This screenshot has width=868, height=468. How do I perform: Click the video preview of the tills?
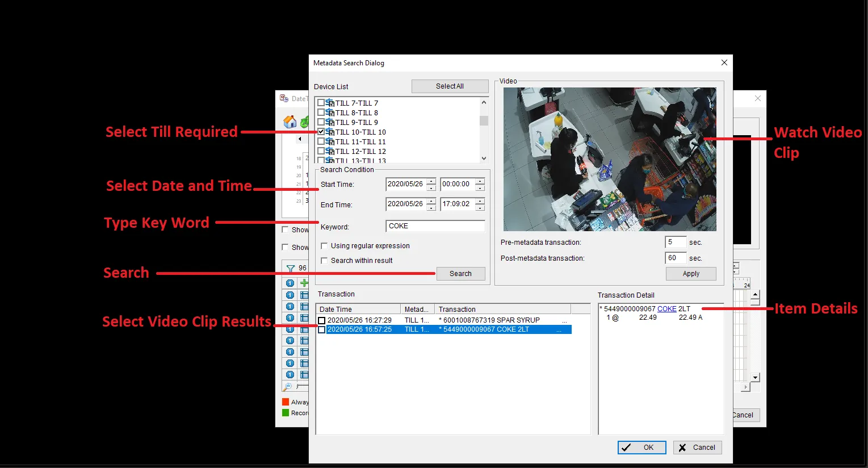click(610, 159)
